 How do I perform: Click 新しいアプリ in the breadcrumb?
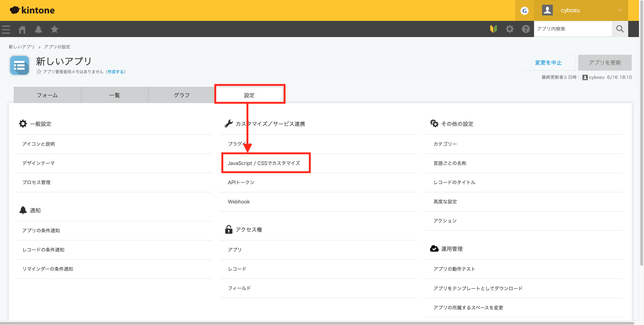tap(22, 47)
